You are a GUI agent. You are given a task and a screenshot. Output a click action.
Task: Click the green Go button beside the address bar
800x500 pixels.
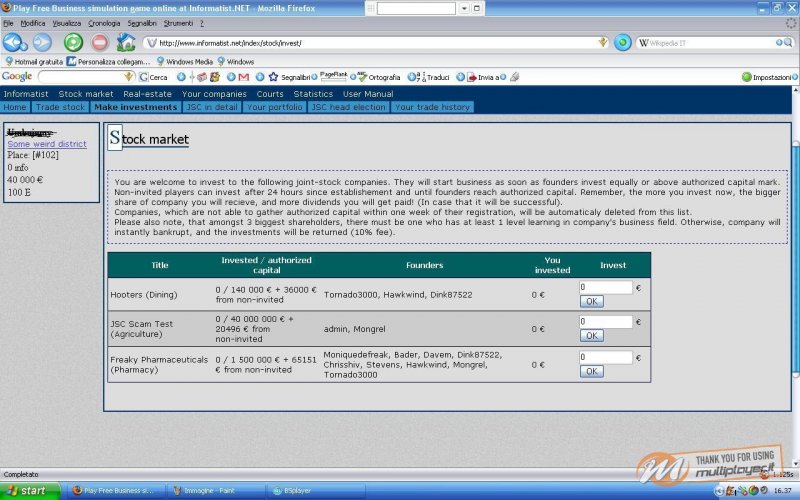click(622, 42)
